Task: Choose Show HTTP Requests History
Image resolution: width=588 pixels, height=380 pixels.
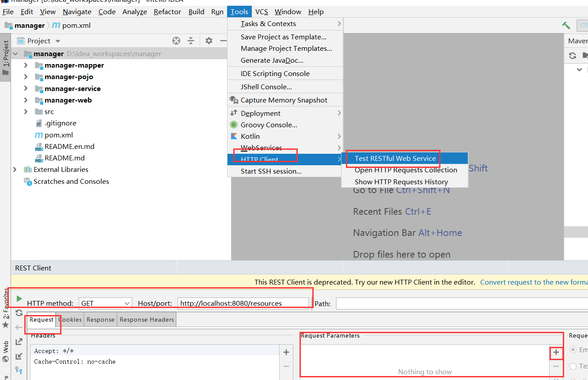Action: point(405,182)
